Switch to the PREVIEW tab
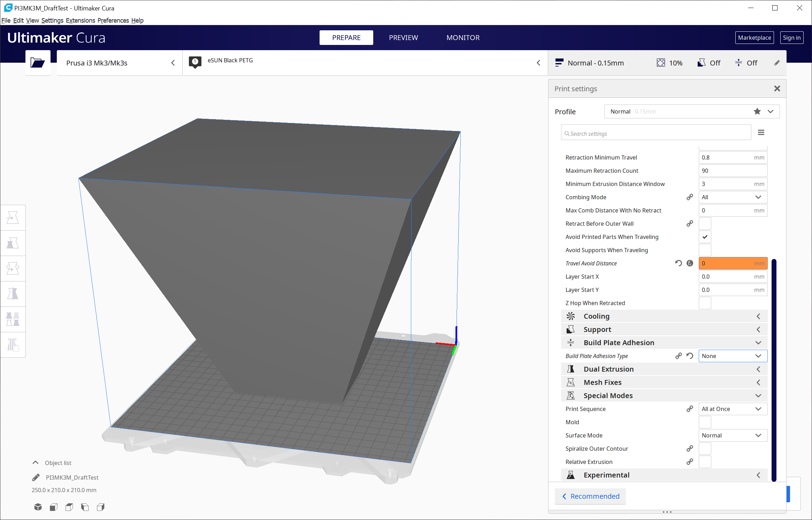 coord(403,38)
